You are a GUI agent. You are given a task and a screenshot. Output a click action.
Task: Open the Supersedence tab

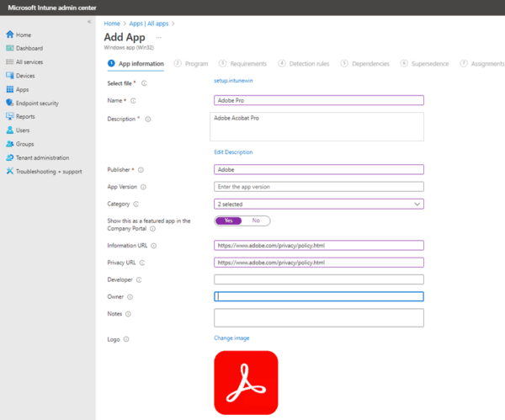pyautogui.click(x=424, y=64)
